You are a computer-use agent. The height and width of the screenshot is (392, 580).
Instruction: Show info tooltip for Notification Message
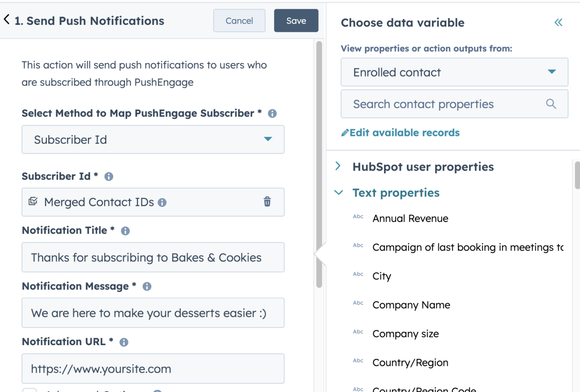(x=147, y=286)
